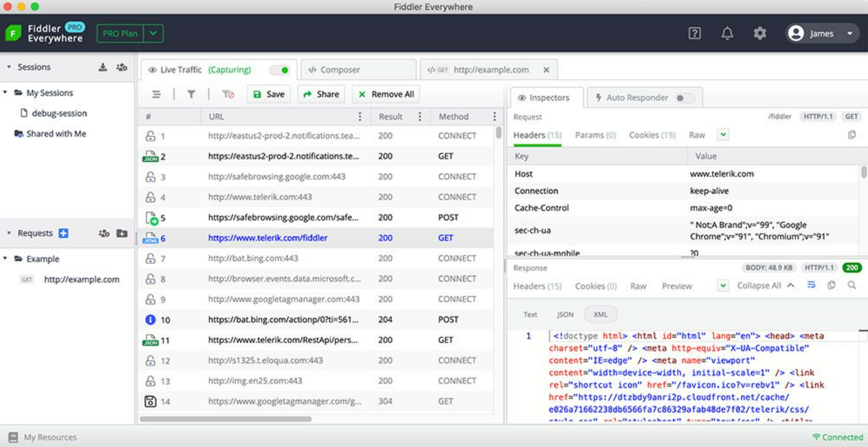868x447 pixels.
Task: Copy request headers icon
Action: tap(851, 135)
